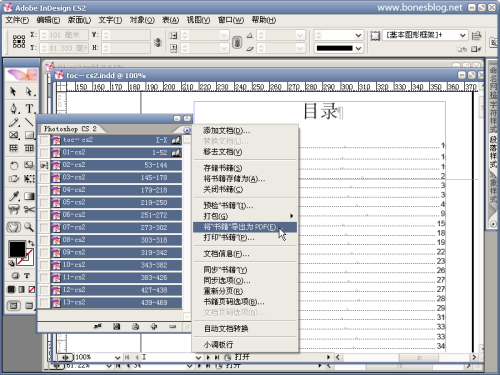Click the save book icon in panel footer
This screenshot has height=375, width=500.
[x=116, y=327]
